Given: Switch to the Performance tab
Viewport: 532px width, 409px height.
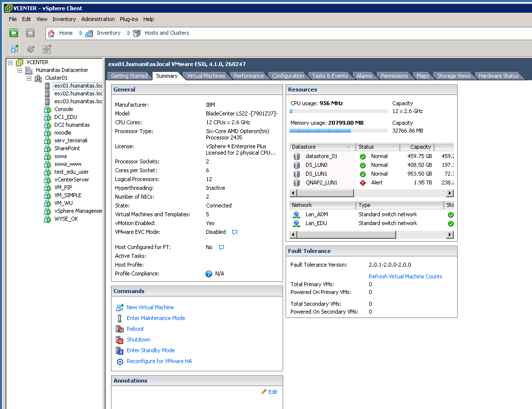Looking at the screenshot, I should pyautogui.click(x=249, y=76).
